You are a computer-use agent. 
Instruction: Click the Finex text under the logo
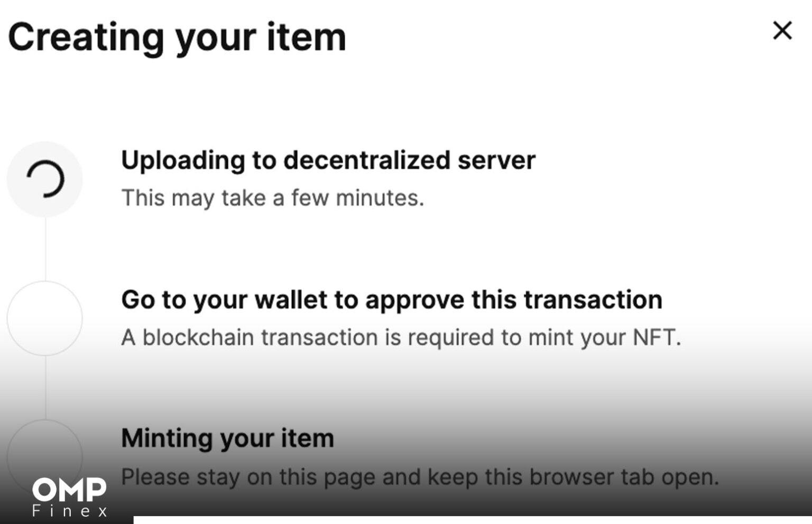(70, 511)
